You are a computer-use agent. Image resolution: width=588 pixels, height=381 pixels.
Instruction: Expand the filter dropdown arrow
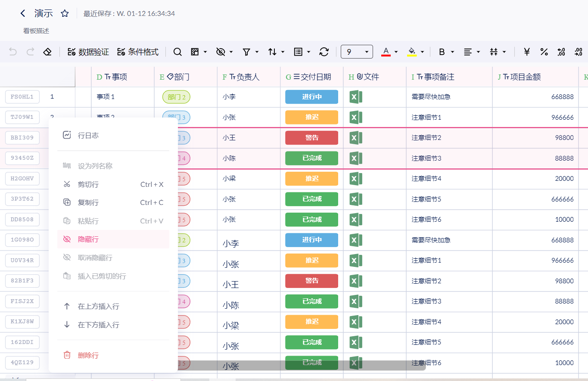pyautogui.click(x=257, y=52)
